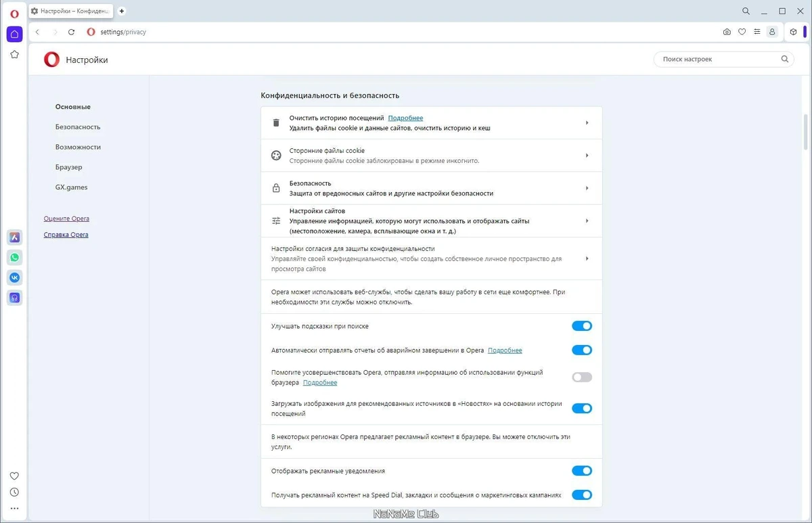Select GX.games in settings sidebar
Image resolution: width=812 pixels, height=523 pixels.
pyautogui.click(x=72, y=187)
